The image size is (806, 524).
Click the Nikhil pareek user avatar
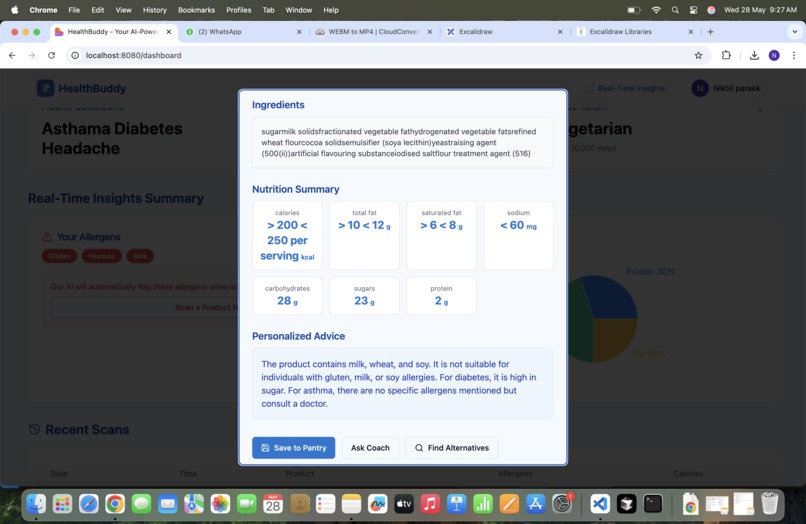tap(700, 88)
